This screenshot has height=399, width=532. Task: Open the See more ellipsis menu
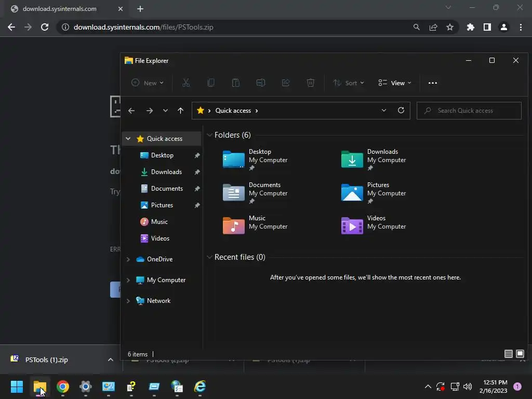433,83
